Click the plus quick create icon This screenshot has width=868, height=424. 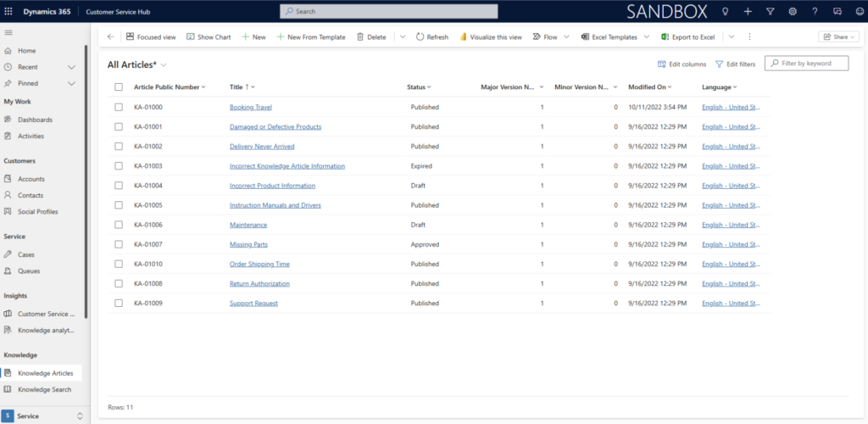click(748, 12)
